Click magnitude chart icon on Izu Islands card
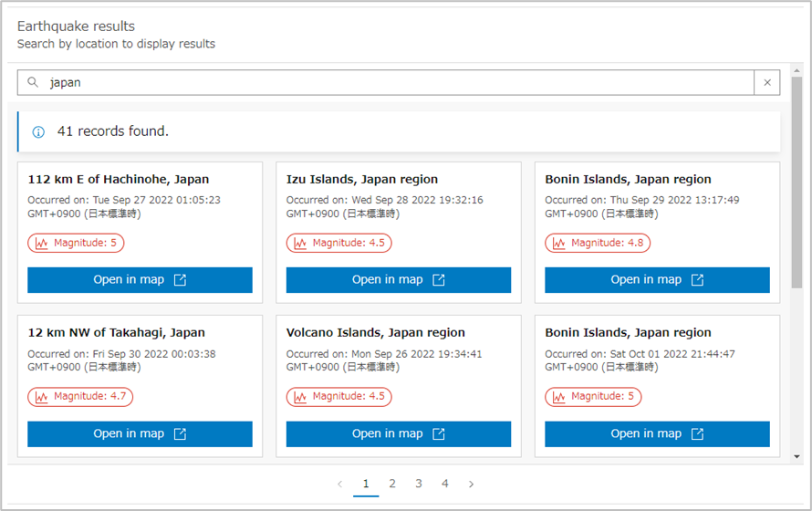This screenshot has height=511, width=812. [x=301, y=243]
